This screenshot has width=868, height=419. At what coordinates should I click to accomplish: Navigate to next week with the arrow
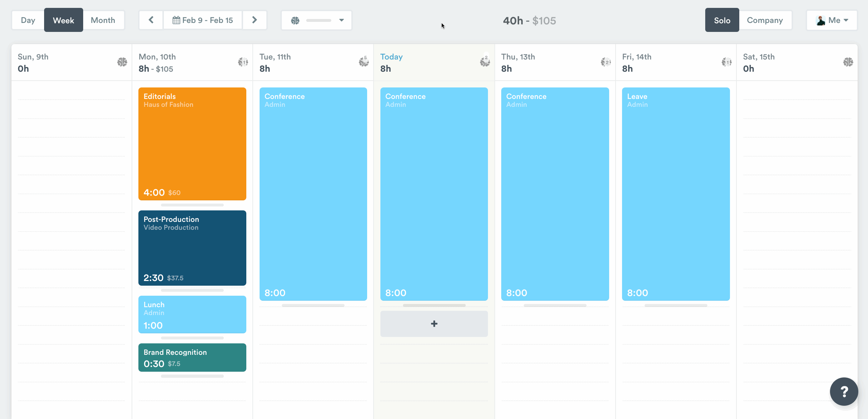pyautogui.click(x=255, y=20)
